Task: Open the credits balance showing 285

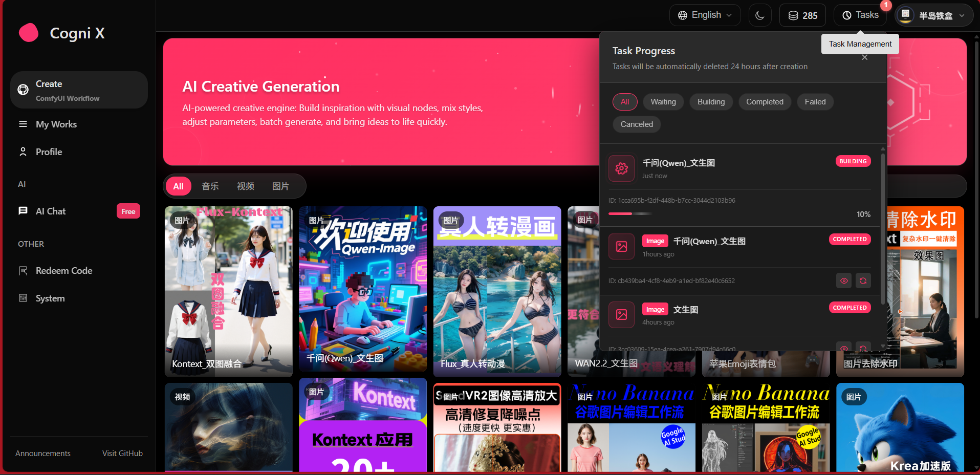Action: click(802, 15)
